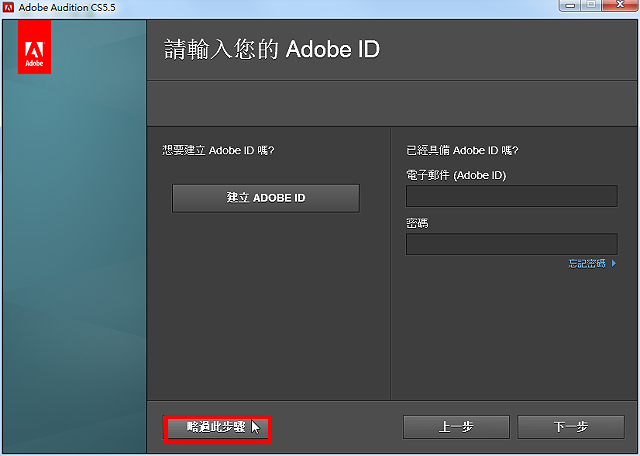Screen dimensions: 640x456
Task: Click the blue arrow beside 忘記密碼
Action: pyautogui.click(x=613, y=264)
